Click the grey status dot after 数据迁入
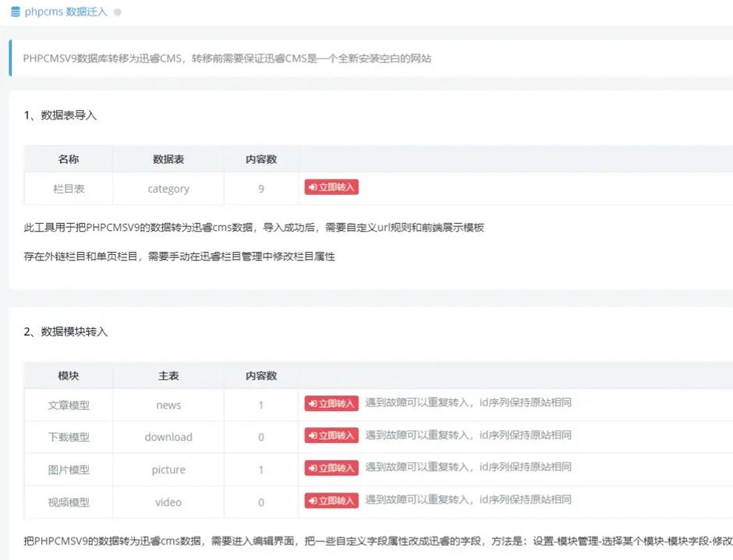The width and height of the screenshot is (733, 560). coord(118,12)
